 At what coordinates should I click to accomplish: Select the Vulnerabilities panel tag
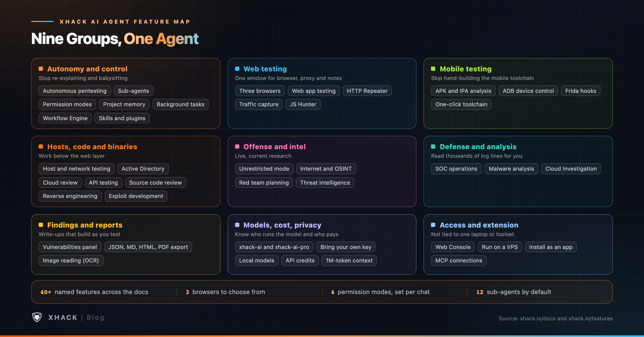tap(70, 247)
